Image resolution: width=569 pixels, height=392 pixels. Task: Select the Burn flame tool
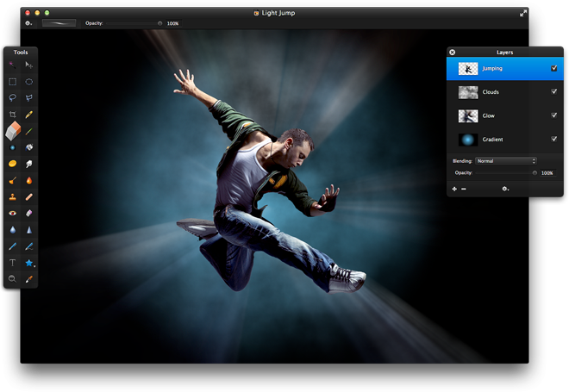(x=29, y=180)
